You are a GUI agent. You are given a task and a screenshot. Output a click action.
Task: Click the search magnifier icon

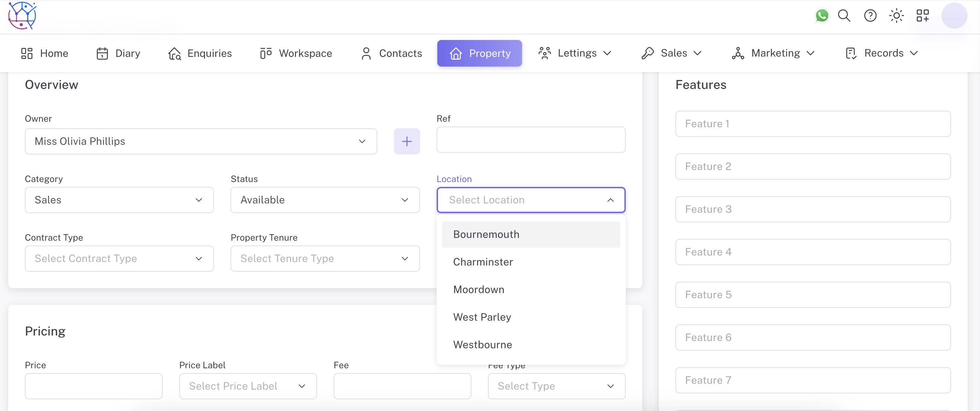pos(844,16)
